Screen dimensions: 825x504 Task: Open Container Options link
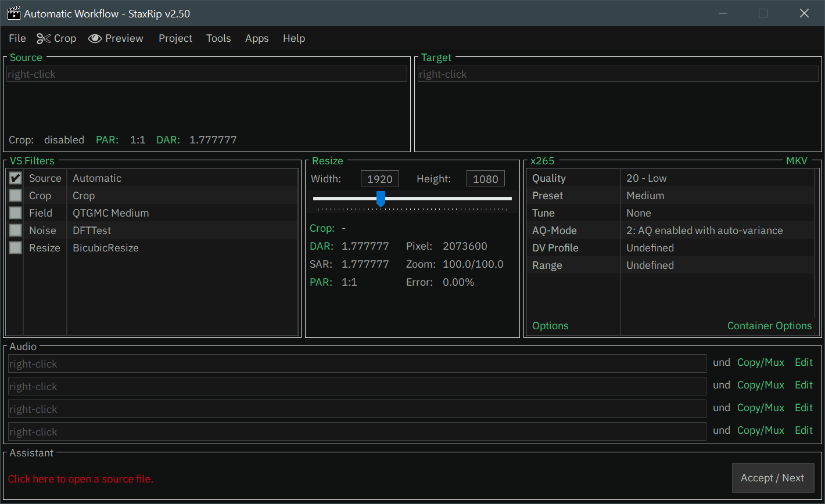(x=769, y=326)
